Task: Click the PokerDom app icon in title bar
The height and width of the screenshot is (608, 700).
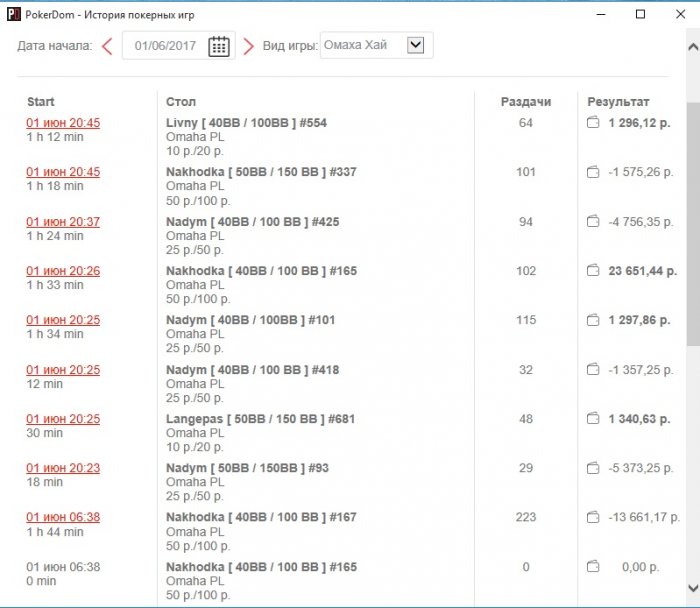Action: [12, 14]
